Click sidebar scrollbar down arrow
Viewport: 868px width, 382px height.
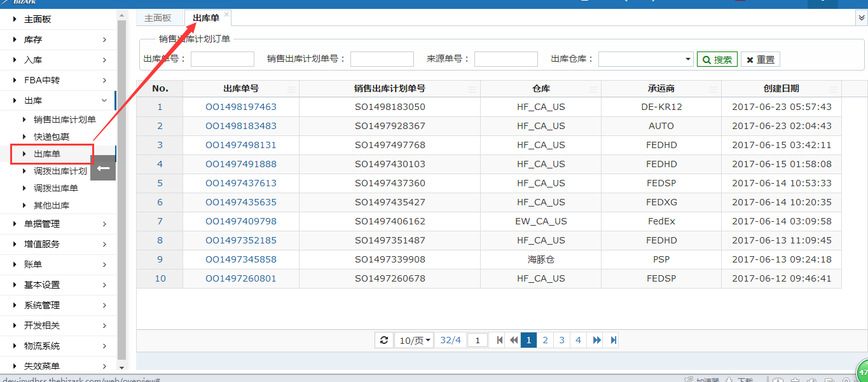click(121, 367)
